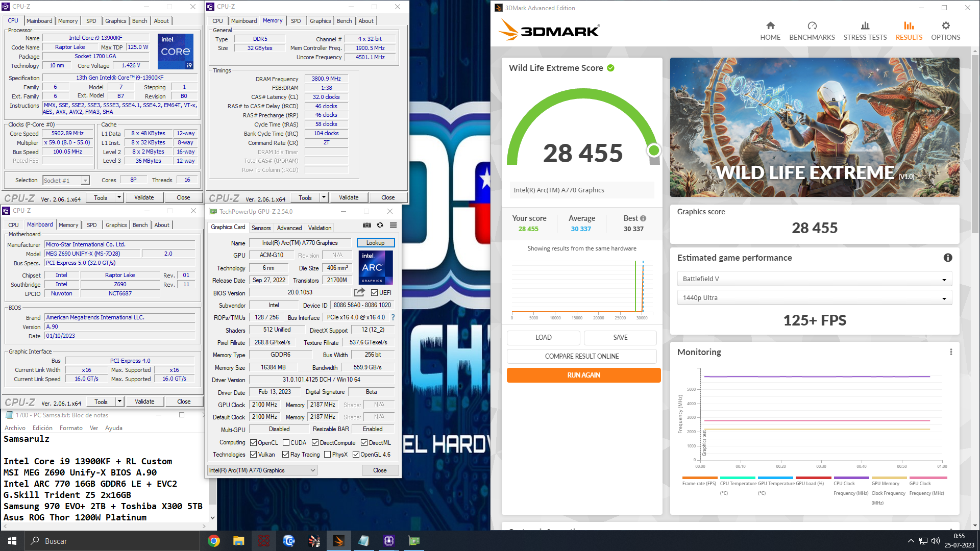
Task: Toggle Vulkan checkbox in GPU-Z
Action: coord(253,455)
